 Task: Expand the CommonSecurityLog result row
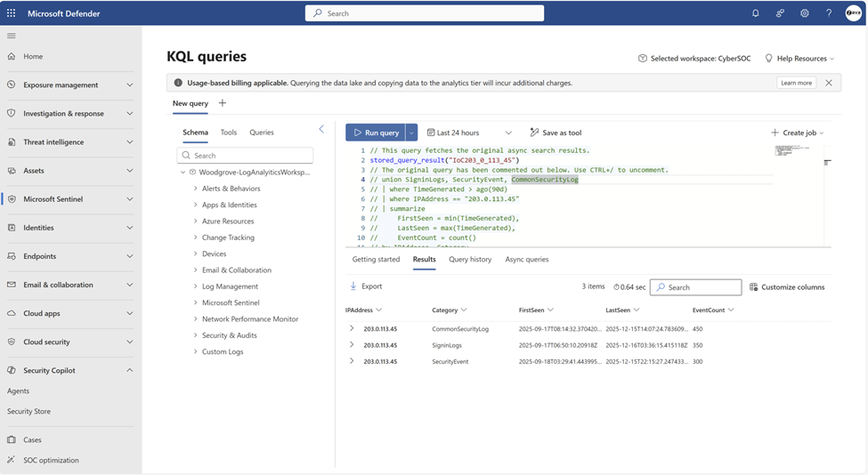[352, 328]
